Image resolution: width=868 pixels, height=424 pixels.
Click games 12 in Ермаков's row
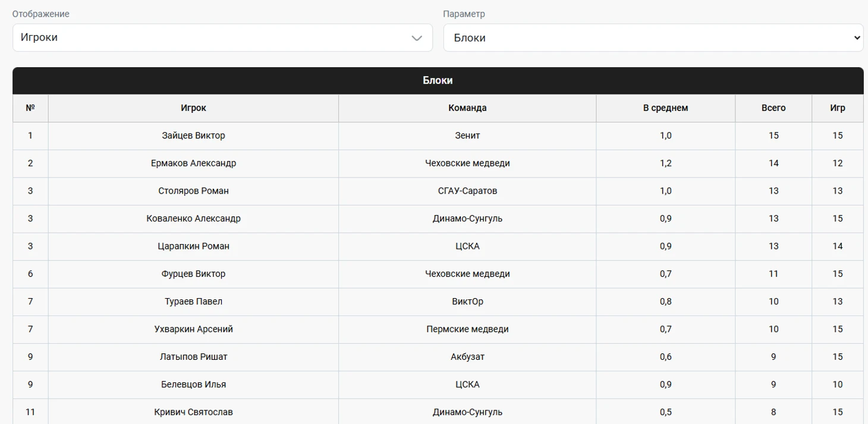838,163
